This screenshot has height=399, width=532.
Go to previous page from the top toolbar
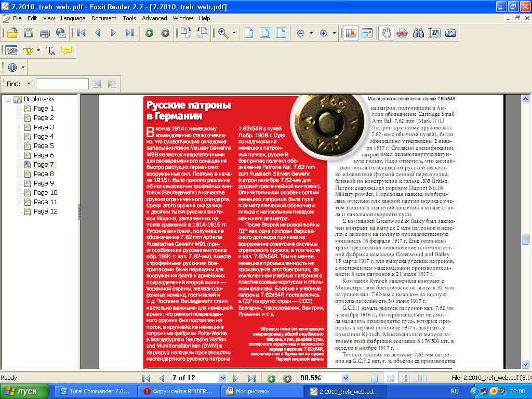click(97, 33)
